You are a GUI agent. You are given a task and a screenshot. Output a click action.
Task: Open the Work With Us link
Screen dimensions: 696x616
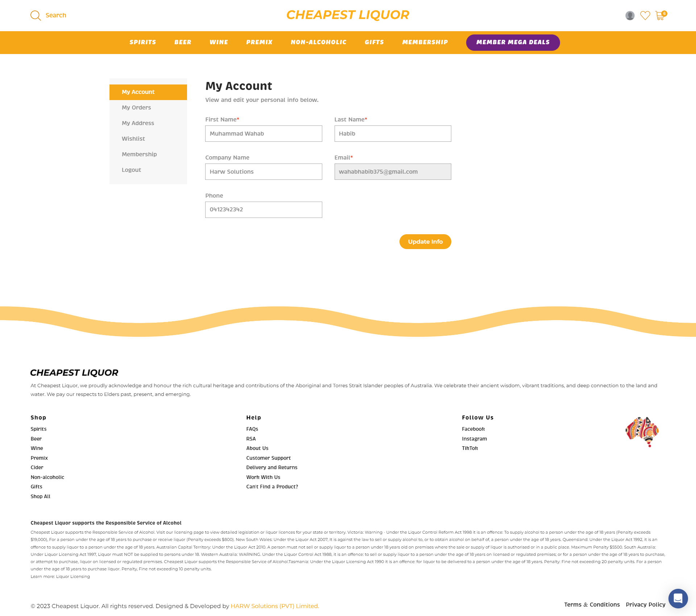point(263,477)
